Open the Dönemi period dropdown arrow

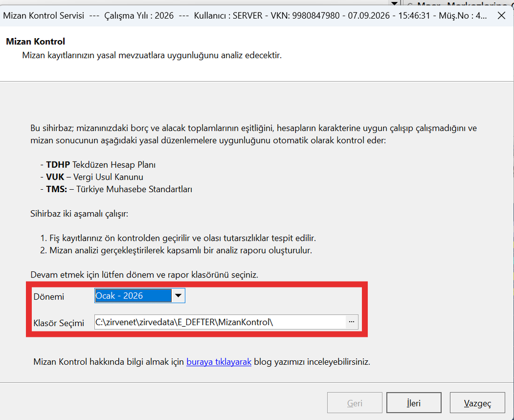pos(178,296)
